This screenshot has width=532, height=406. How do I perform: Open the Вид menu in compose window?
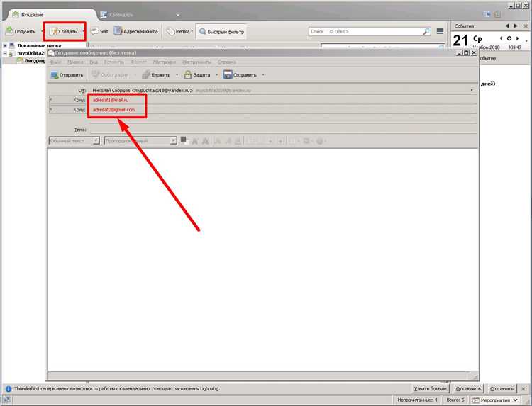[x=94, y=62]
